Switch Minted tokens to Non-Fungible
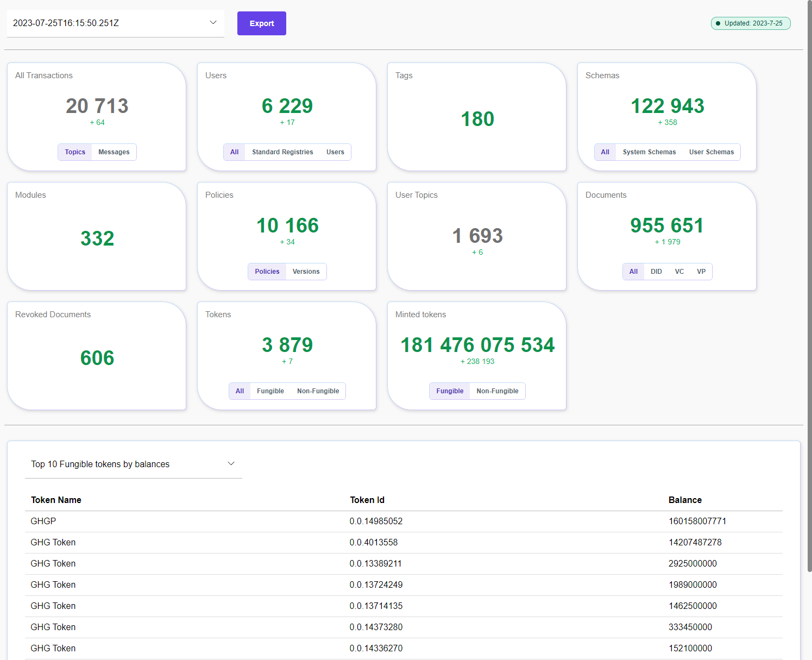This screenshot has width=812, height=660. (497, 391)
